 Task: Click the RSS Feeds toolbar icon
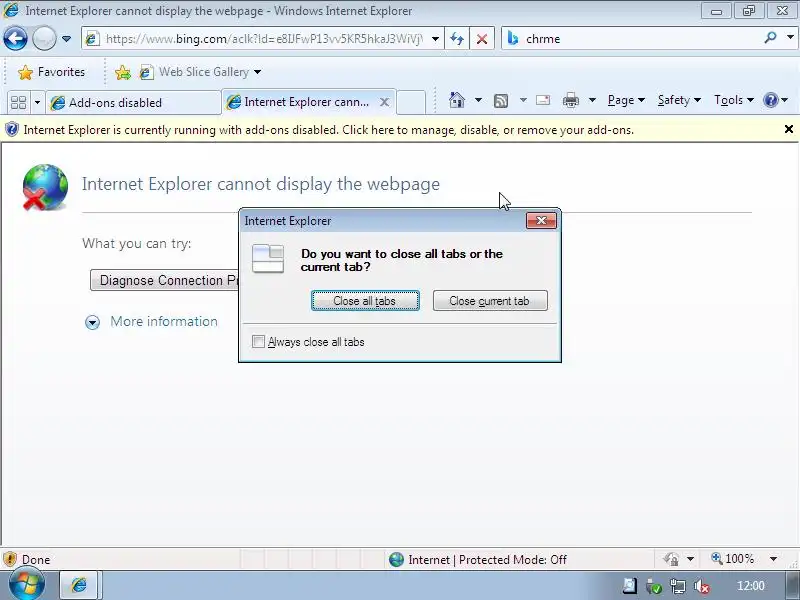click(501, 101)
